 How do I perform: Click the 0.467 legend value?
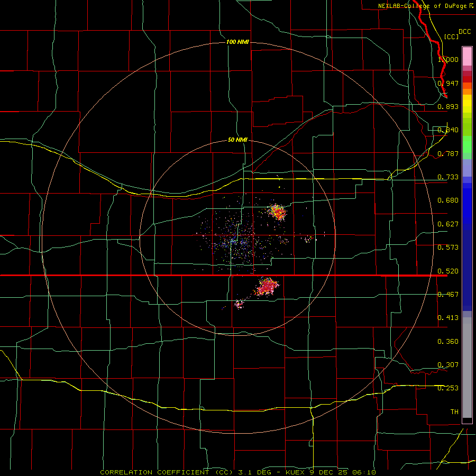[448, 295]
